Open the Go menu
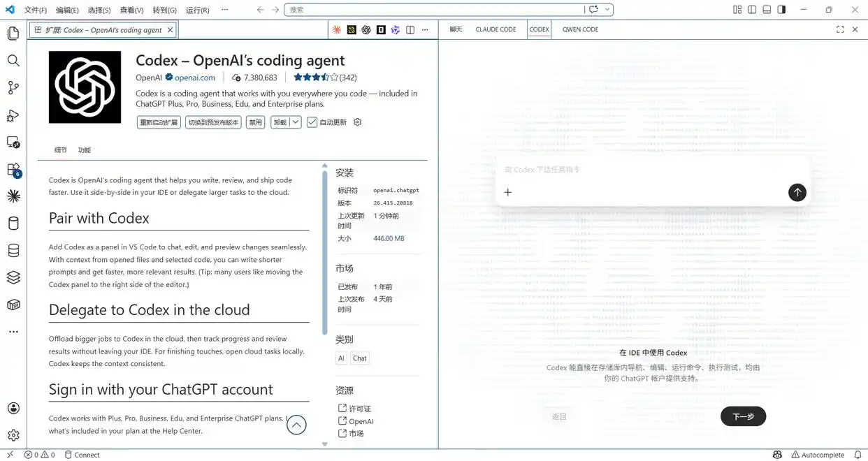This screenshot has height=461, width=868. [x=164, y=10]
